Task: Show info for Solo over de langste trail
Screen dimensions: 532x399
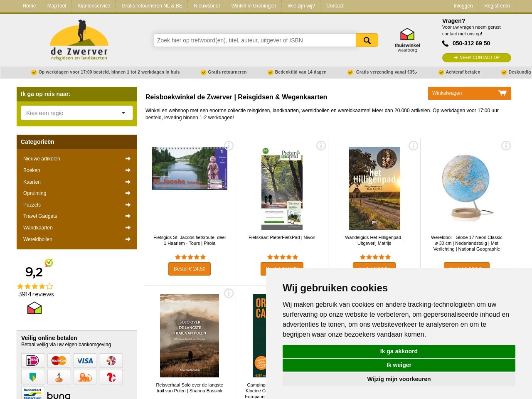Action: (229, 293)
